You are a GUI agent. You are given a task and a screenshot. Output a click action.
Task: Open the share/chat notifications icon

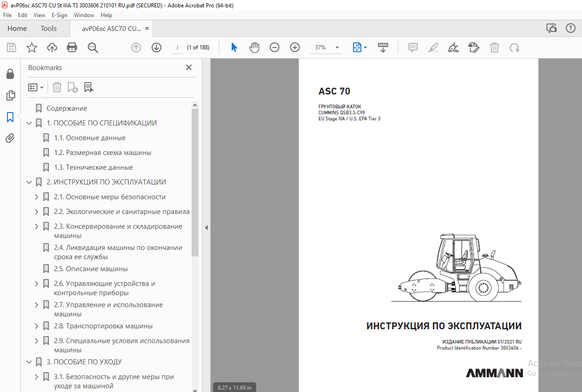click(x=552, y=28)
